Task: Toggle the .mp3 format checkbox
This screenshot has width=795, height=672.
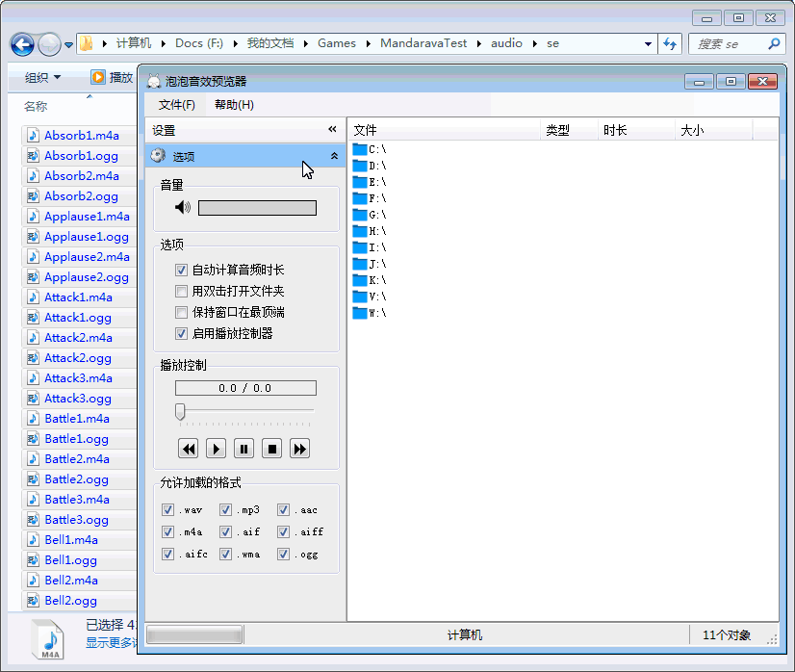Action: [225, 509]
